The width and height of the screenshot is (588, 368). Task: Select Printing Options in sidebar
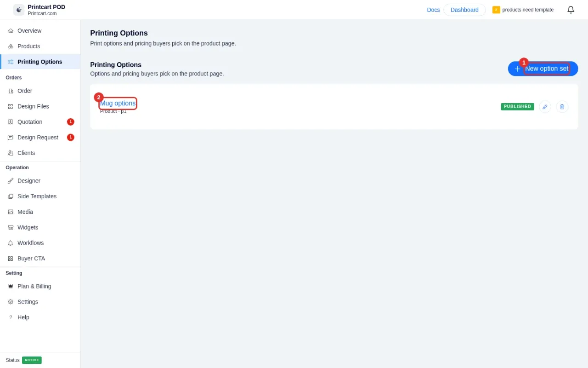tap(40, 62)
